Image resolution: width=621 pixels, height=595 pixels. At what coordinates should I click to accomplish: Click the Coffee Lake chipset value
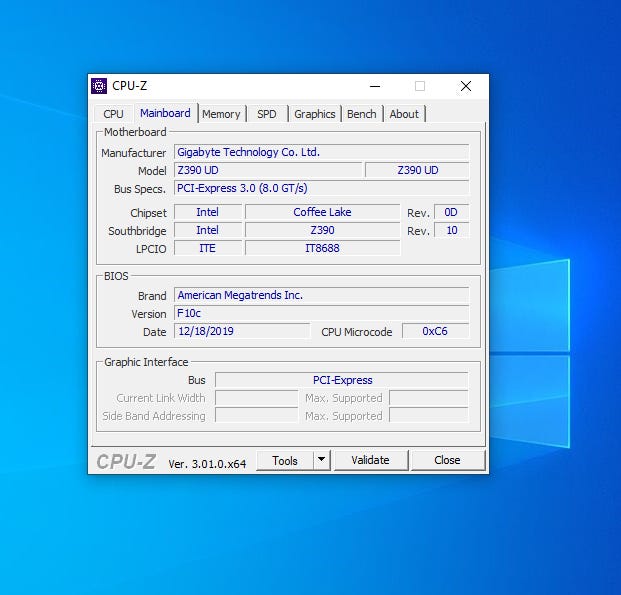coord(322,212)
